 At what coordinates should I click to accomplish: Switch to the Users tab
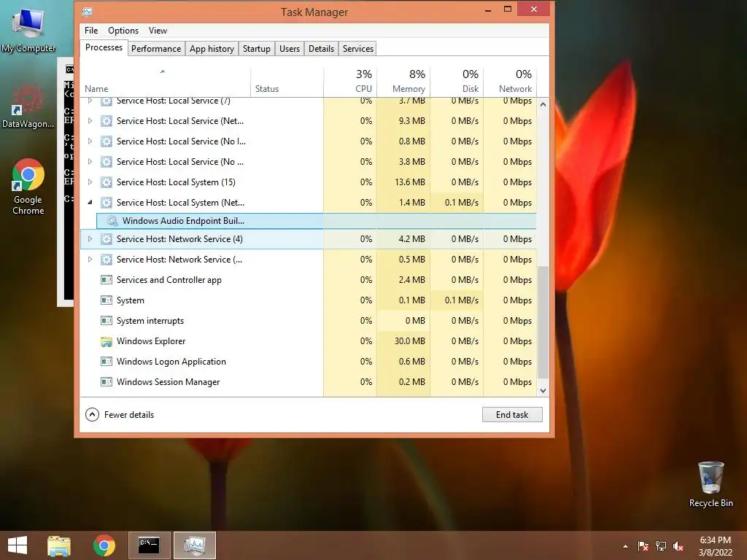[x=290, y=49]
